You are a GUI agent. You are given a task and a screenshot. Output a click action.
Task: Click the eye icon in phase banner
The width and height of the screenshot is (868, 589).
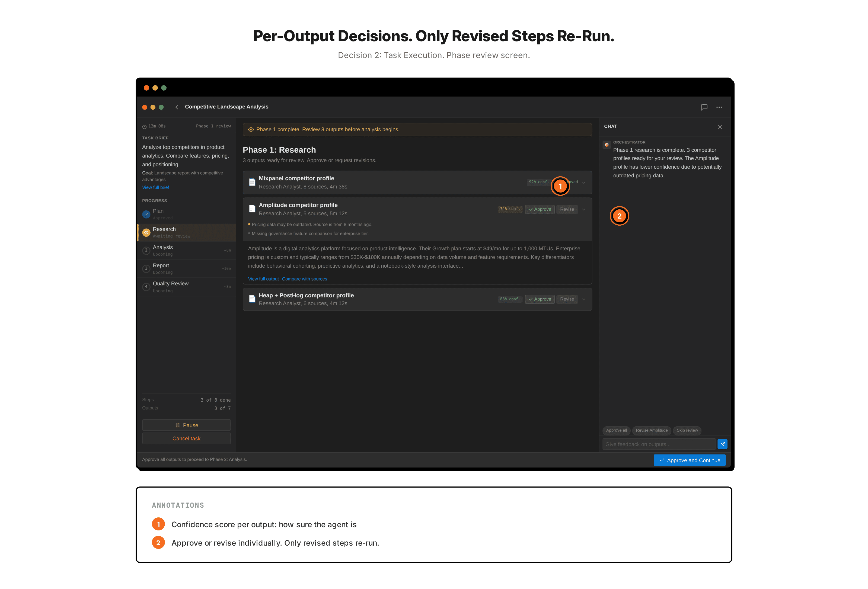pyautogui.click(x=251, y=130)
